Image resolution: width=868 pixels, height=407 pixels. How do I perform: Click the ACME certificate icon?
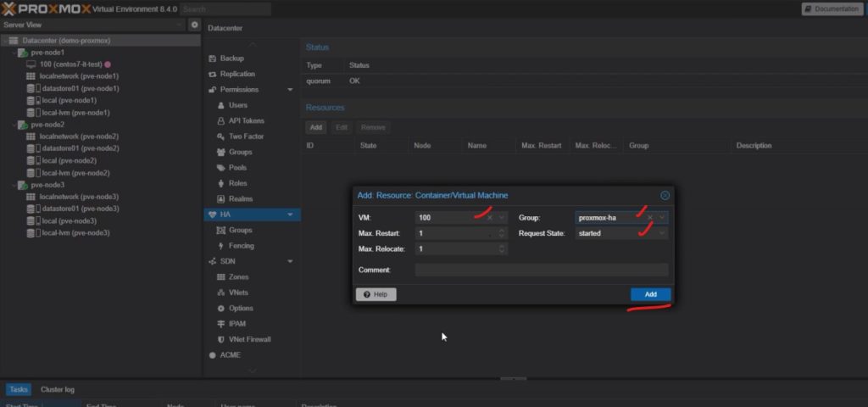(x=212, y=355)
